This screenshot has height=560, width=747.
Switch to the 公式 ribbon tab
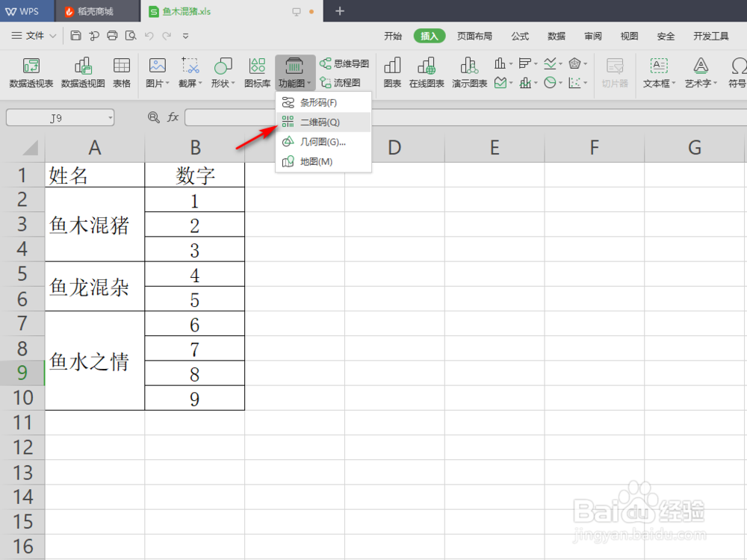click(x=520, y=36)
